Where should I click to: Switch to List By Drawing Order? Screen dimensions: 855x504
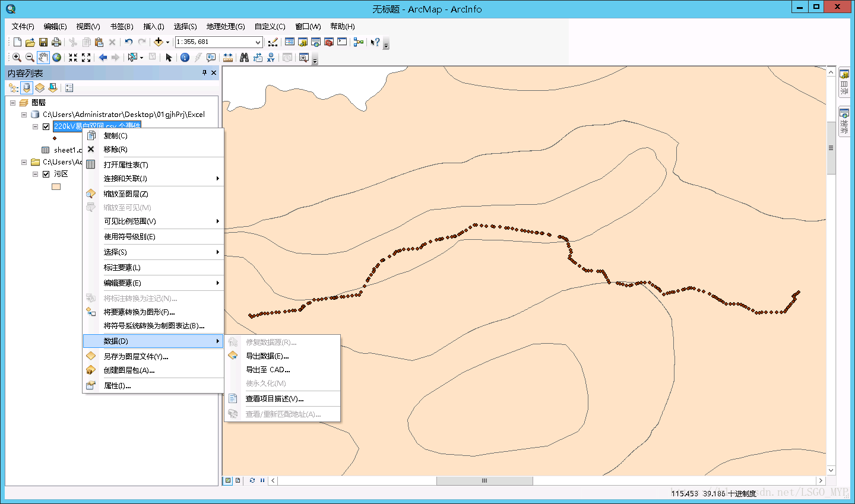(x=14, y=88)
